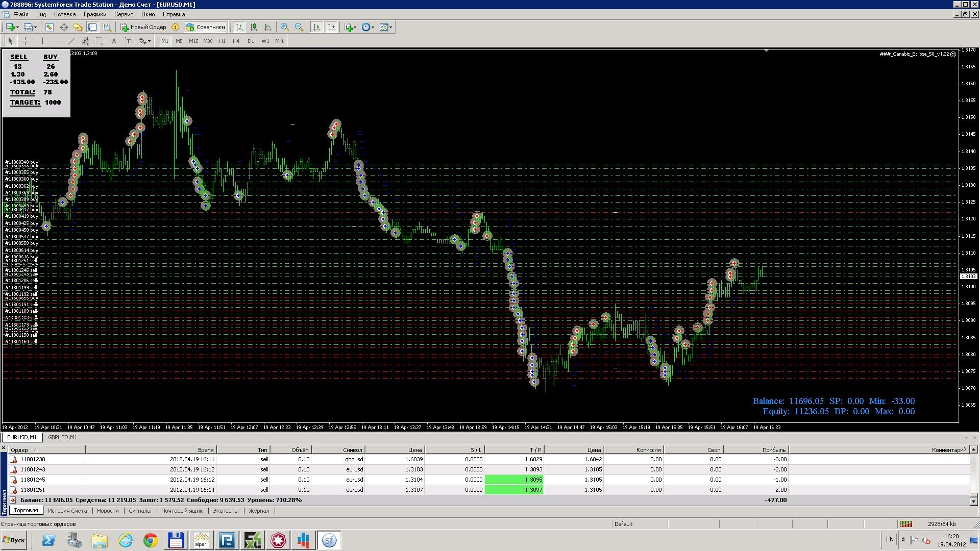
Task: Open the Эксперты terminal tab
Action: [225, 511]
